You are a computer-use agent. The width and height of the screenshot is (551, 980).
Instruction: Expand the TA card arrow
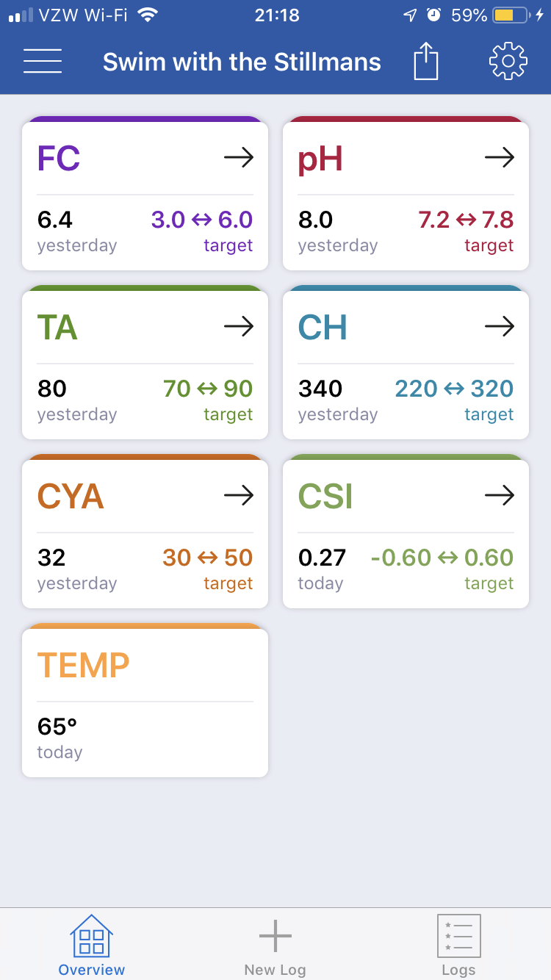coord(239,326)
